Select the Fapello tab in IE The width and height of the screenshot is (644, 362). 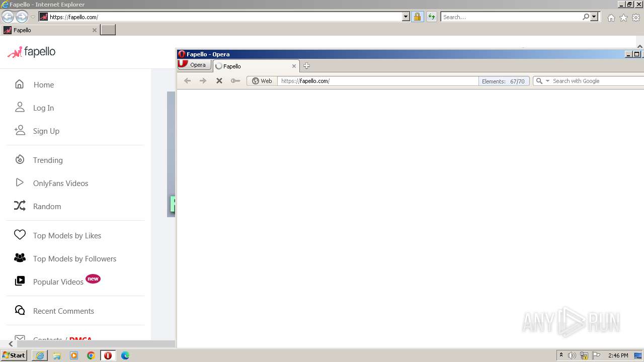coord(49,30)
